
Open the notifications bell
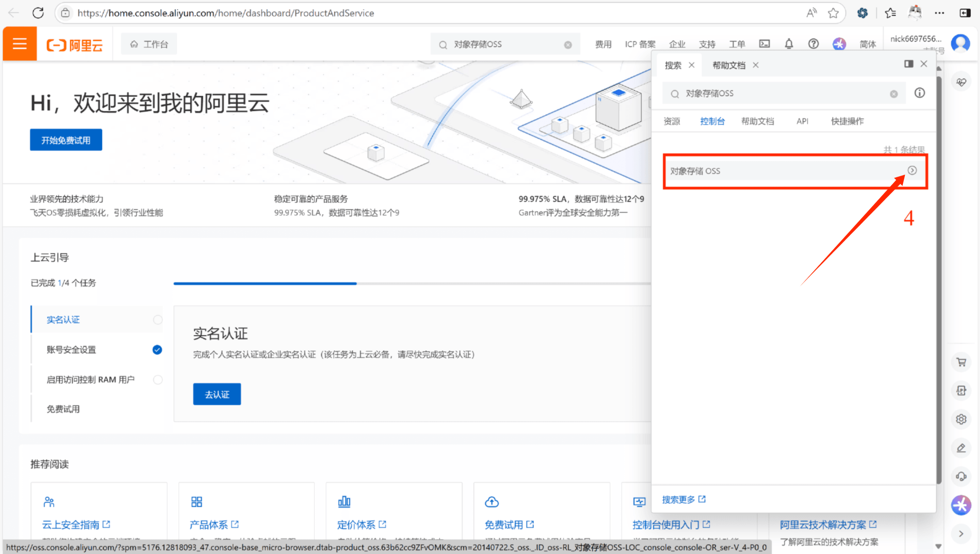pos(789,43)
